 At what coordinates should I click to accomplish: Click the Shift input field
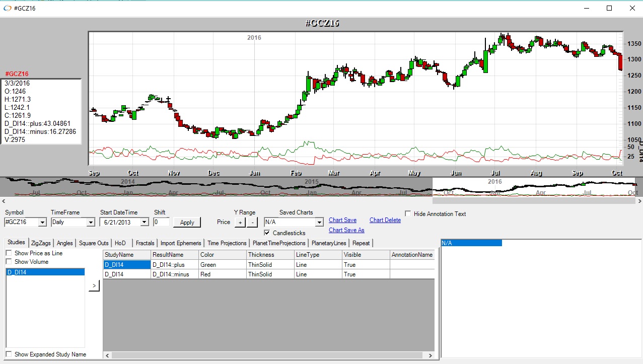point(162,222)
